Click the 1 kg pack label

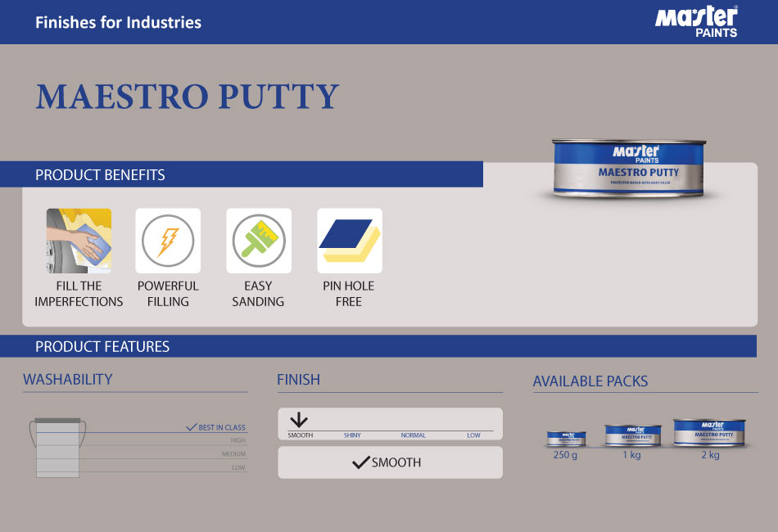(x=631, y=454)
